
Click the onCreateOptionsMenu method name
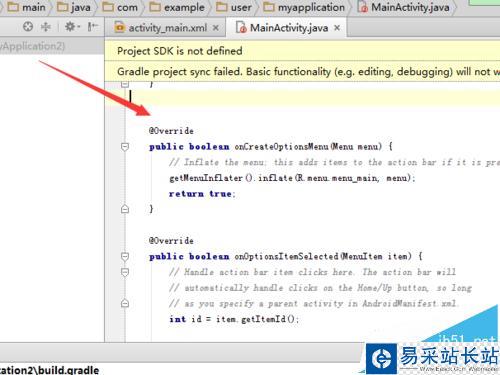(281, 146)
